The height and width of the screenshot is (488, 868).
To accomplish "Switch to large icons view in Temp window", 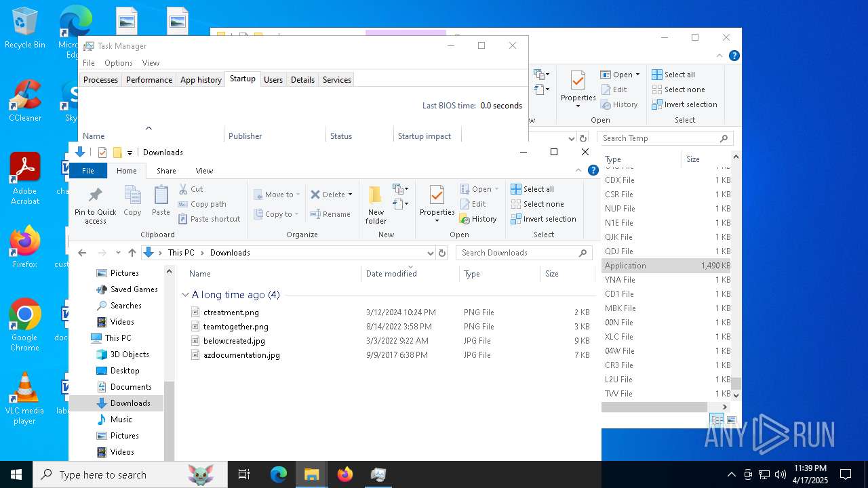I will point(731,421).
